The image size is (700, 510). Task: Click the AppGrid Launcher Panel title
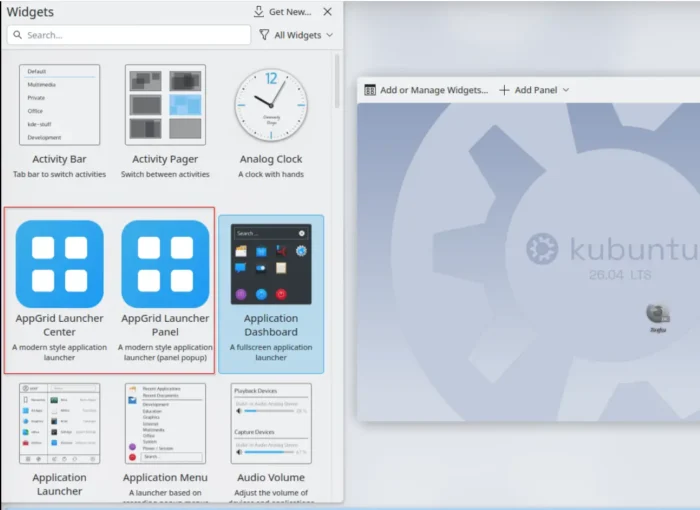165,325
